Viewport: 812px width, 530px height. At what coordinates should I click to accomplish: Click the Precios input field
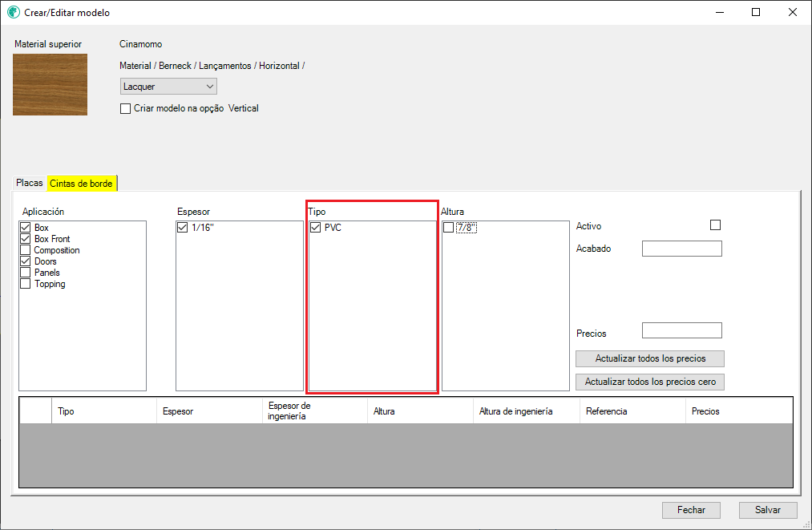[682, 330]
